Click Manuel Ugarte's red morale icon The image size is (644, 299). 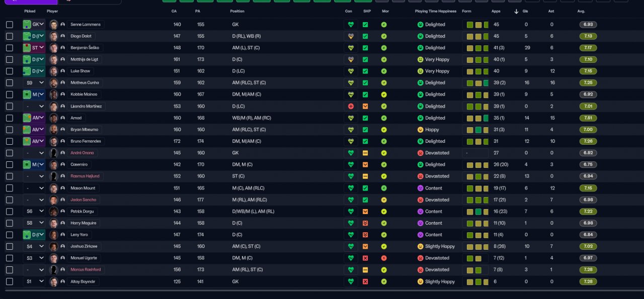pyautogui.click(x=384, y=258)
